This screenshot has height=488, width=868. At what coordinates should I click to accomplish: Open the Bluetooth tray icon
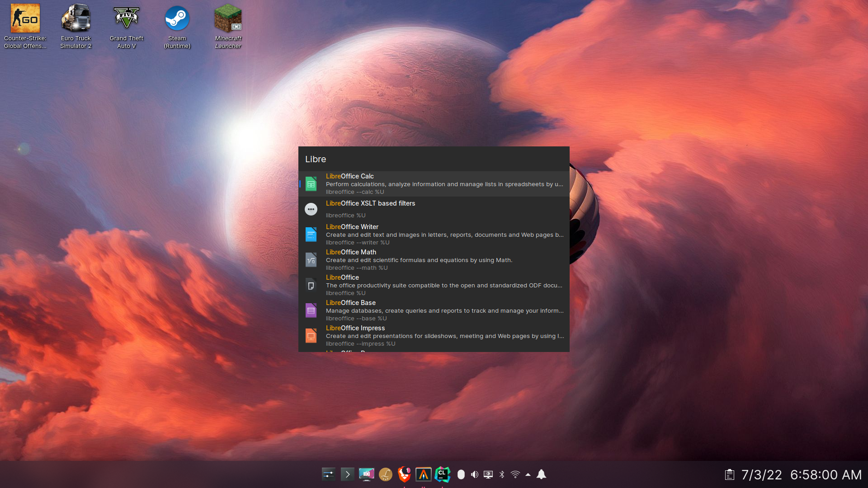click(502, 474)
